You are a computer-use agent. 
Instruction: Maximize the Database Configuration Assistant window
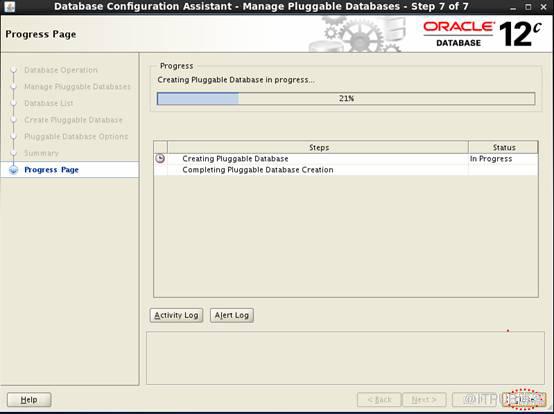528,7
